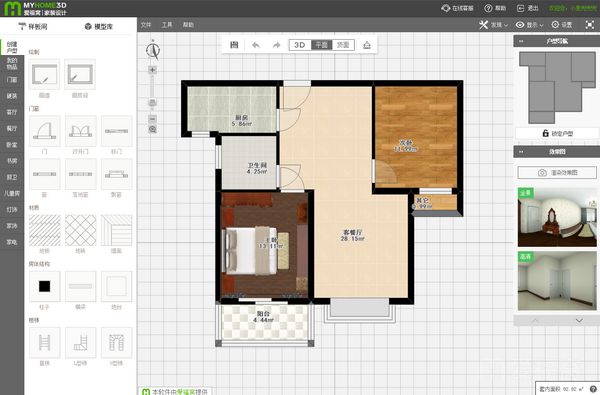This screenshot has width=600, height=395.
Task: Open the display (显示) dropdown
Action: point(530,25)
